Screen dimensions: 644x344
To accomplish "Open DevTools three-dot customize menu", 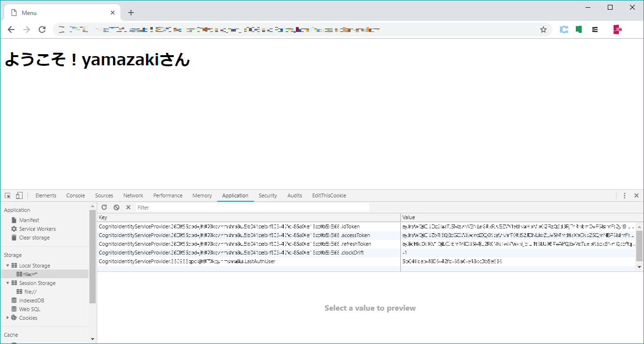I will tap(624, 195).
